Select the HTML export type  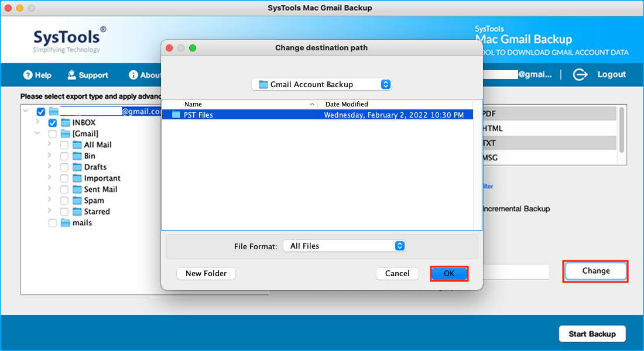[x=550, y=129]
